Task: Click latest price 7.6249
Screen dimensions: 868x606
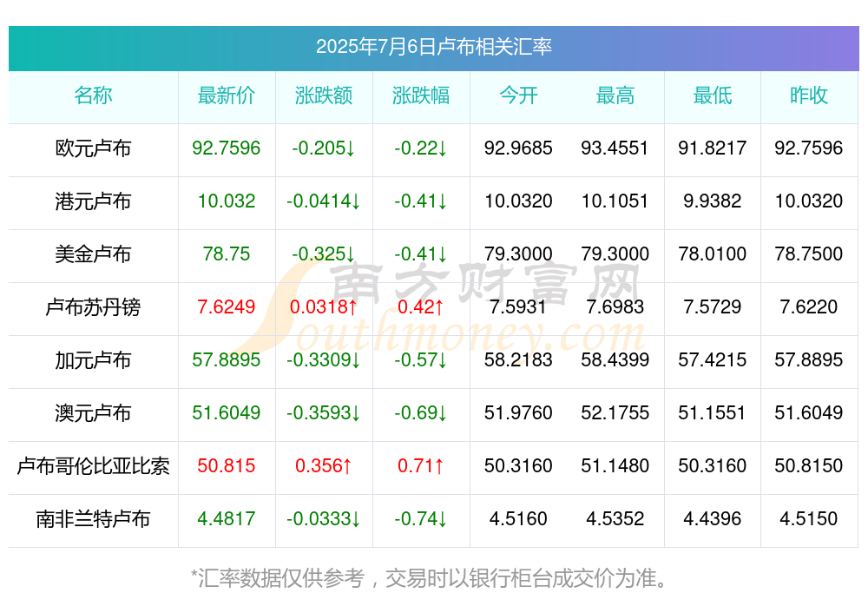Action: 227,306
